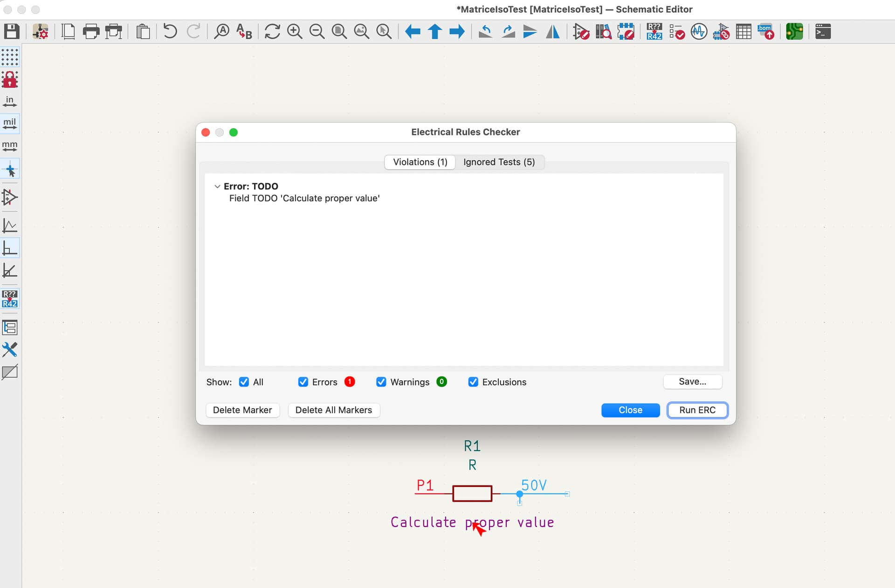This screenshot has height=588, width=895.
Task: Click the Save schematic icon
Action: 12,32
